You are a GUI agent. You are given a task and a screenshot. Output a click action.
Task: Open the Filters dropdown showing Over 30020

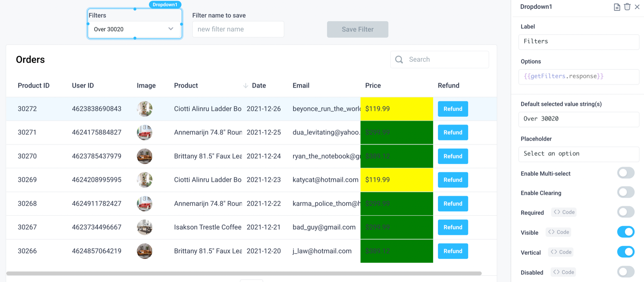coord(134,29)
